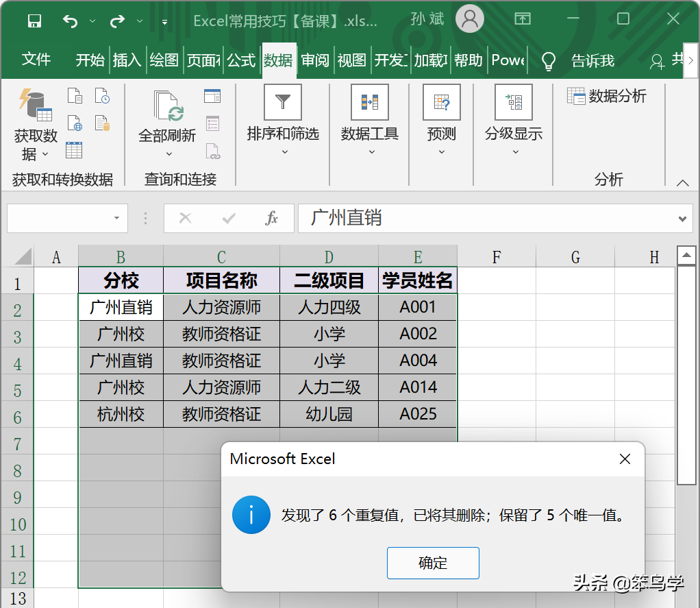Click the Ribbon Display Options icon
Image resolution: width=700 pixels, height=608 pixels.
[523, 19]
